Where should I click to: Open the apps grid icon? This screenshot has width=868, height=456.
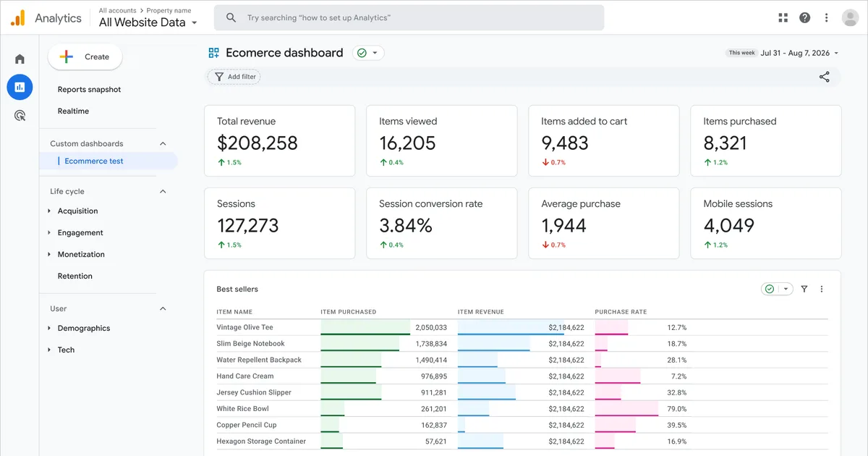coord(783,18)
